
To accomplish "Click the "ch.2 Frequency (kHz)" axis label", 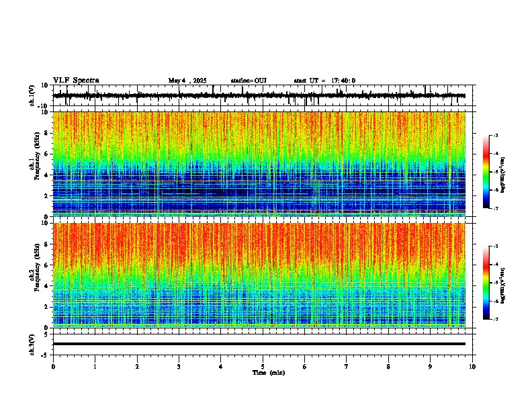I will coord(34,267).
